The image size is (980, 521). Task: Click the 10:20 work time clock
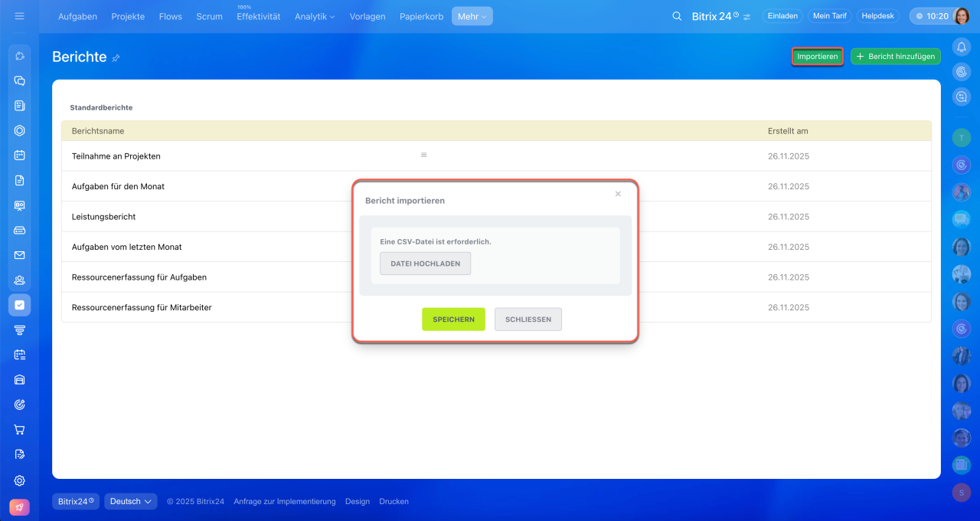click(931, 16)
